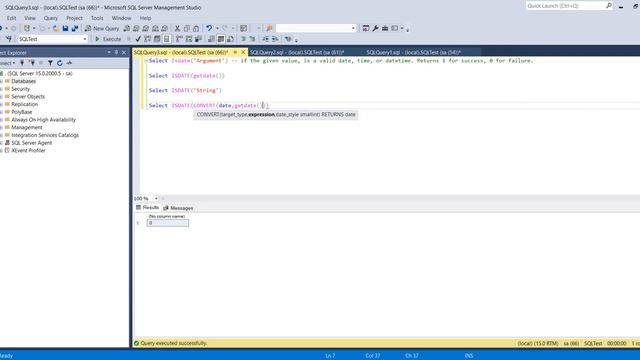This screenshot has width=640, height=360.
Task: Uncomment selected lines icon
Action: 252,39
